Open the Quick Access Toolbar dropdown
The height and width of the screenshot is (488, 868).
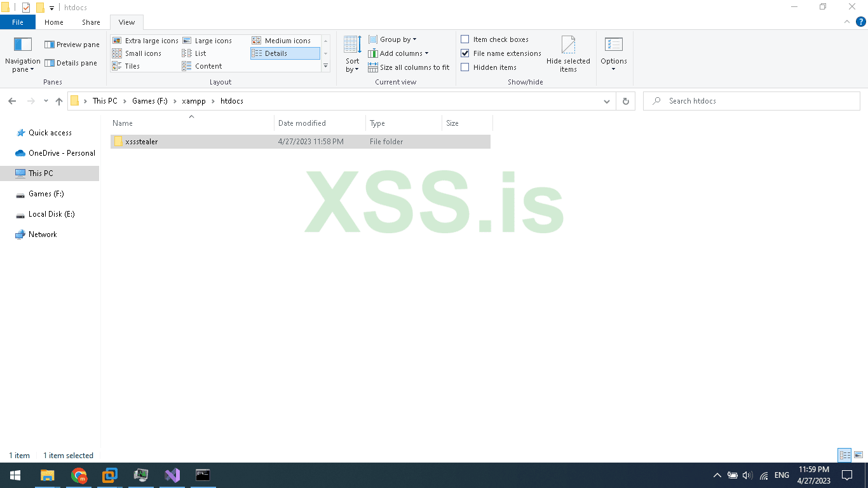pyautogui.click(x=51, y=8)
